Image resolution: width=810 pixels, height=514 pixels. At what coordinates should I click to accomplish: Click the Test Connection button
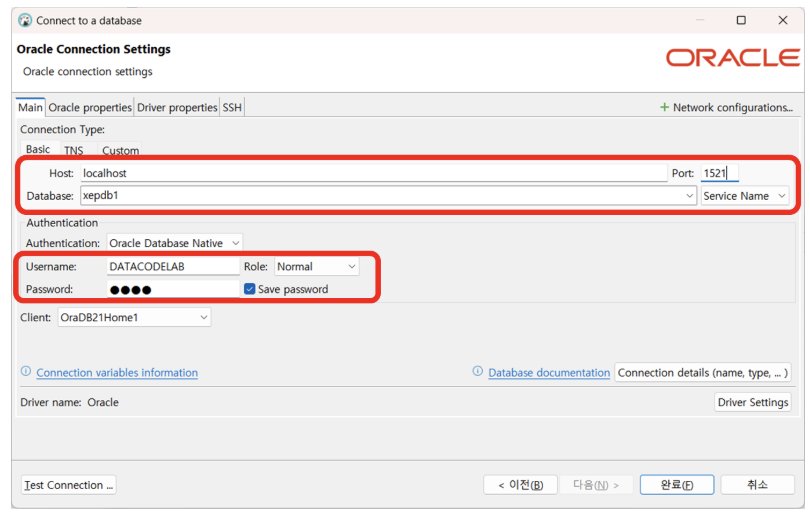69,485
